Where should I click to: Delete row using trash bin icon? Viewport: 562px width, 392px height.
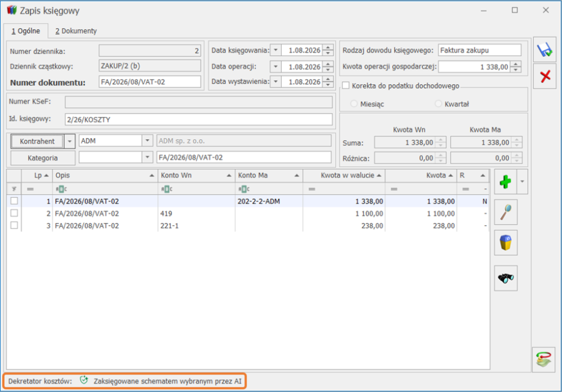click(506, 242)
